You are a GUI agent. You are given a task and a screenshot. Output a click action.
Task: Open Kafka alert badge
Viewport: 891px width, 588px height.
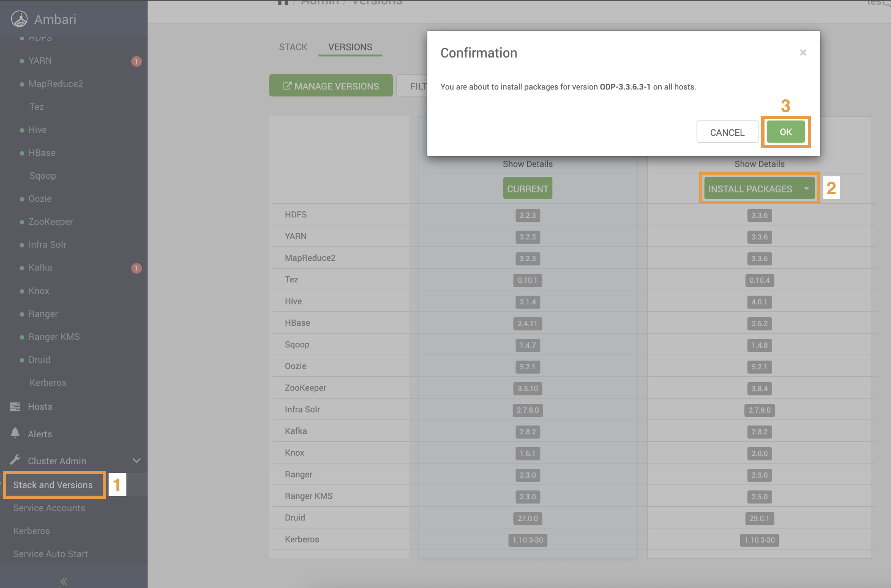[136, 268]
